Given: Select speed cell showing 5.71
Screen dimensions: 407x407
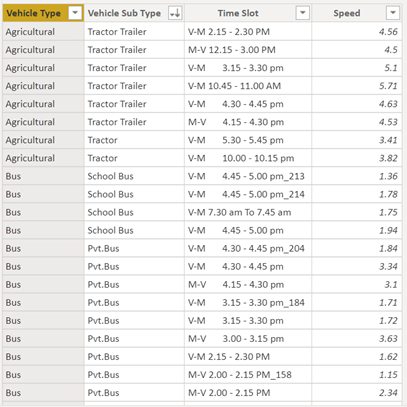Looking at the screenshot, I should pos(357,86).
